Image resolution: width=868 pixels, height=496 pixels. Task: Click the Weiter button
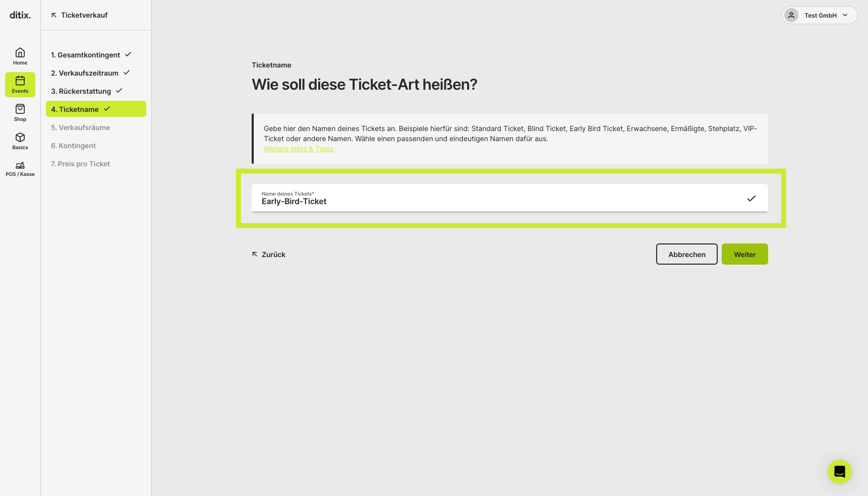click(x=745, y=254)
